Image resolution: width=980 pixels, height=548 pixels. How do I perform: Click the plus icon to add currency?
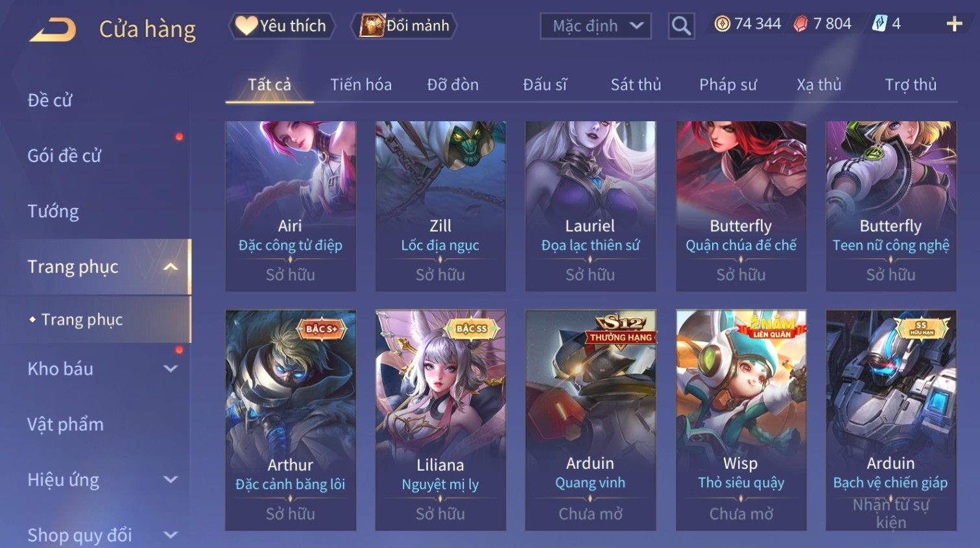pyautogui.click(x=954, y=24)
